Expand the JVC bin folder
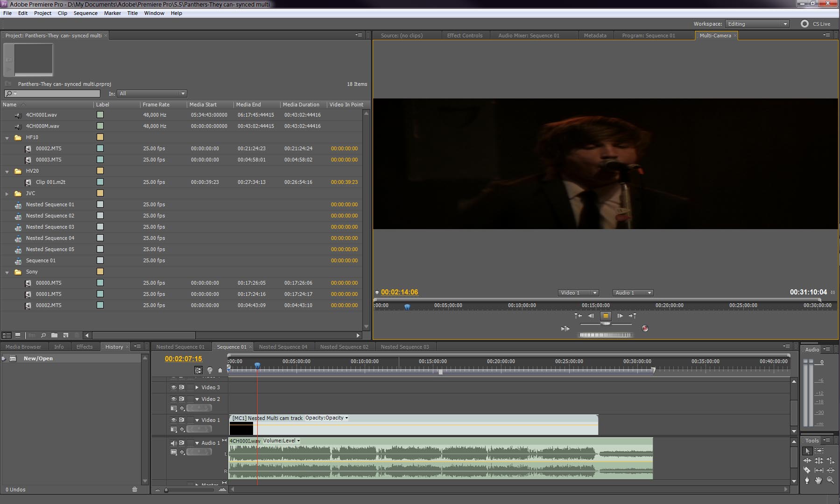Viewport: 840px width, 504px height. point(7,194)
